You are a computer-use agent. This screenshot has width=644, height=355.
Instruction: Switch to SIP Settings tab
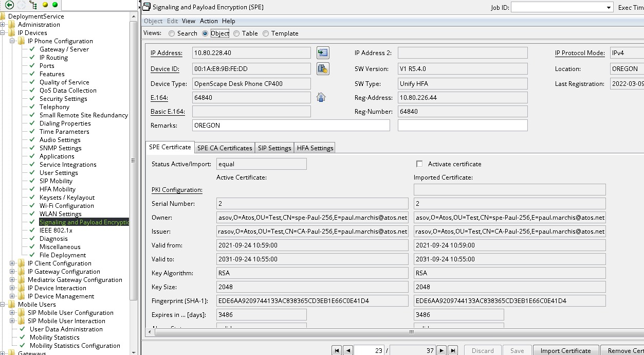click(274, 148)
